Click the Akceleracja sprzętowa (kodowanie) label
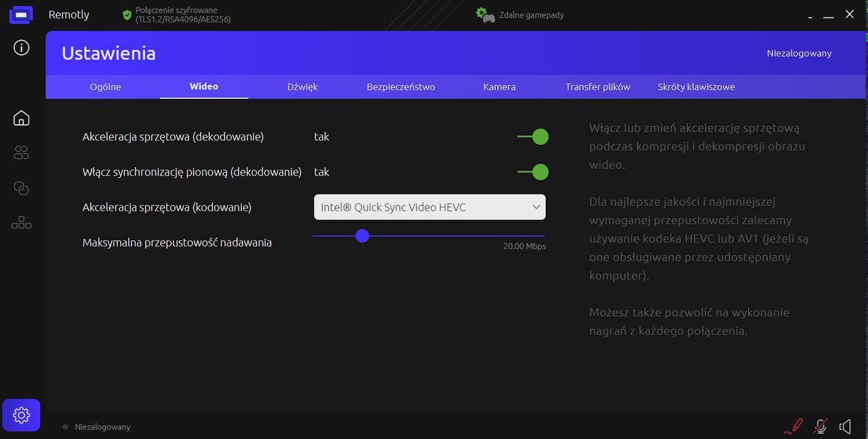This screenshot has width=868, height=439. [167, 207]
